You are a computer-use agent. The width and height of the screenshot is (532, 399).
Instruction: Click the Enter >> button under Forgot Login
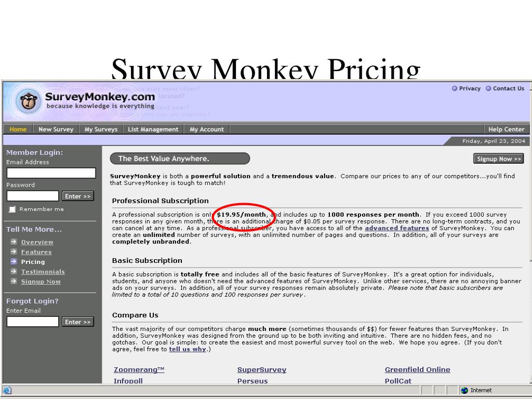click(78, 322)
